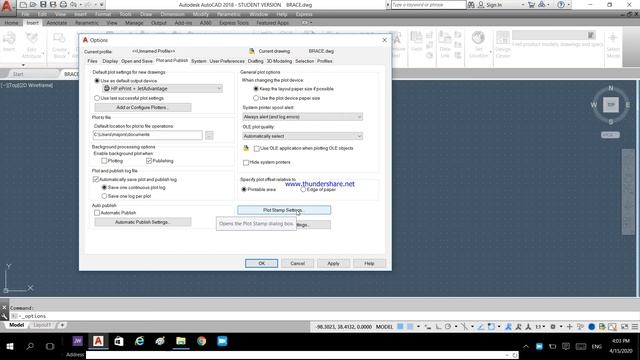Image resolution: width=640 pixels, height=360 pixels.
Task: Click Automatic Publish Settings button
Action: (143, 222)
